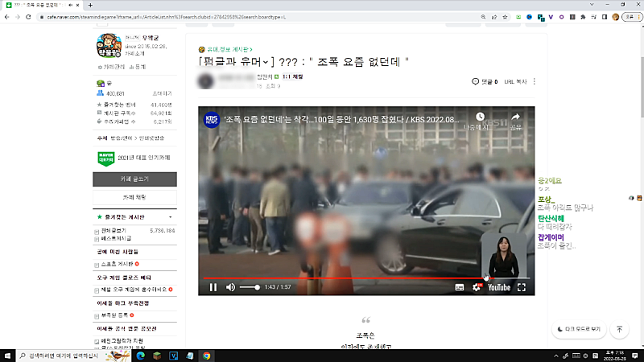This screenshot has width=644, height=362.
Task: Click the members count people icon
Action: 100,93
